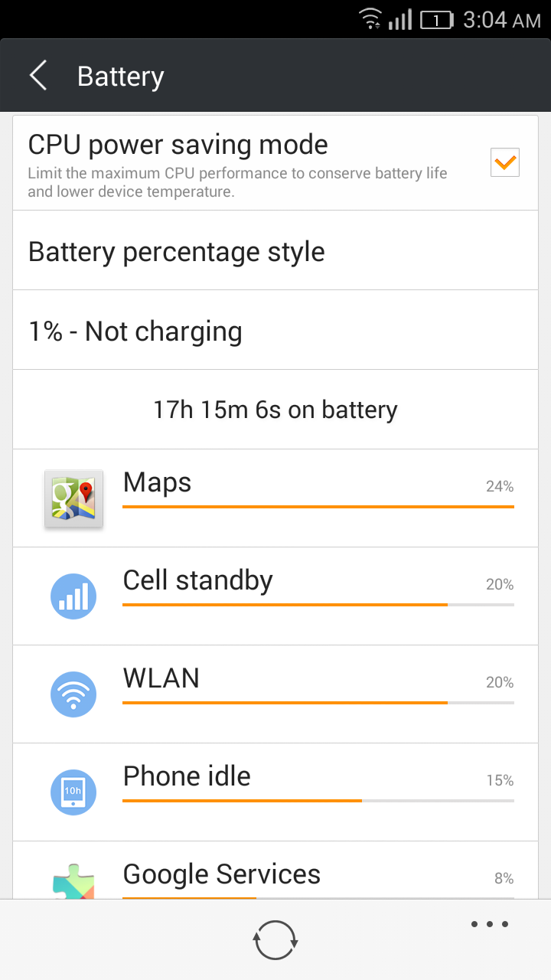Image resolution: width=551 pixels, height=980 pixels.
Task: Tap the Maps app icon
Action: pos(73,498)
